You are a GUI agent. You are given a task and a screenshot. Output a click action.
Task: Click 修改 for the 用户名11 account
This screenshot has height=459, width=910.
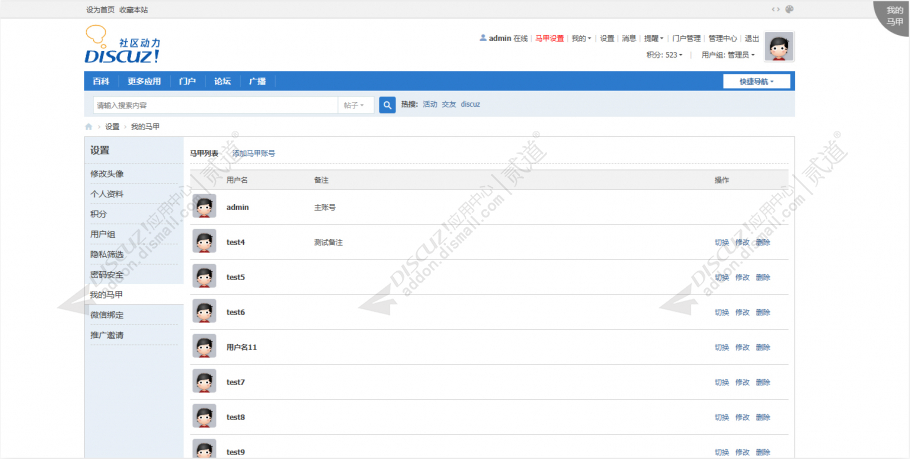742,347
